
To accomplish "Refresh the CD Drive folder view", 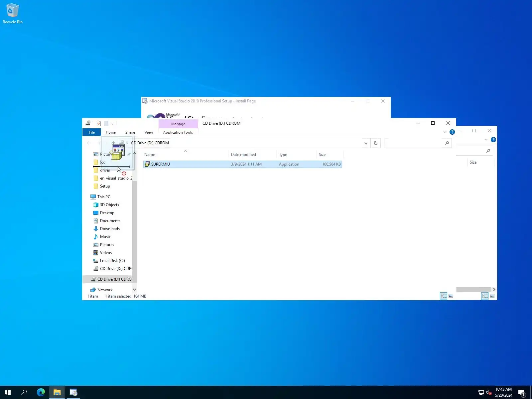I will pyautogui.click(x=376, y=143).
